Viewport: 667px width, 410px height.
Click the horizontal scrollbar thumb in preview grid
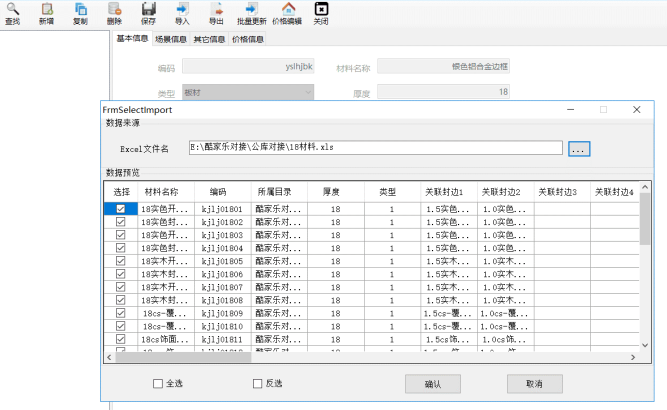183,357
